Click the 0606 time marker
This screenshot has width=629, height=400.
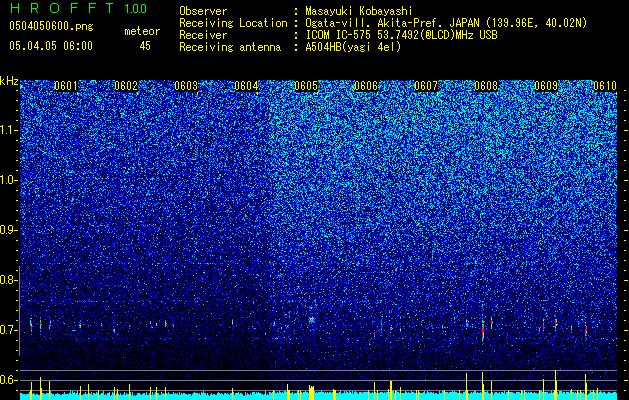point(366,86)
